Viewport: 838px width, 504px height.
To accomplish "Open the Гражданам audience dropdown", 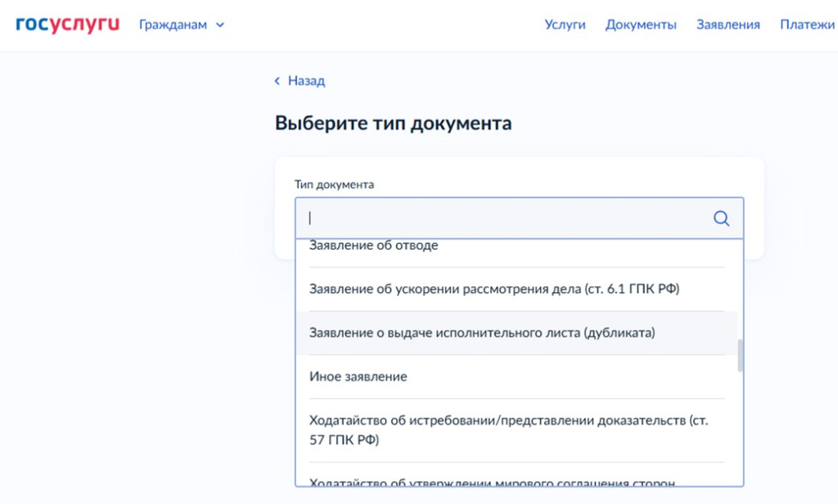I will tap(182, 25).
